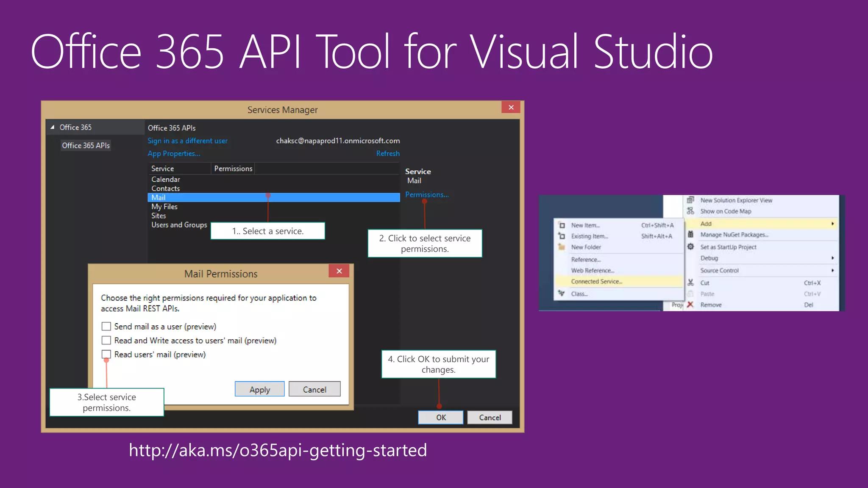Select the My Files service row
The image size is (868, 488).
pyautogui.click(x=274, y=207)
